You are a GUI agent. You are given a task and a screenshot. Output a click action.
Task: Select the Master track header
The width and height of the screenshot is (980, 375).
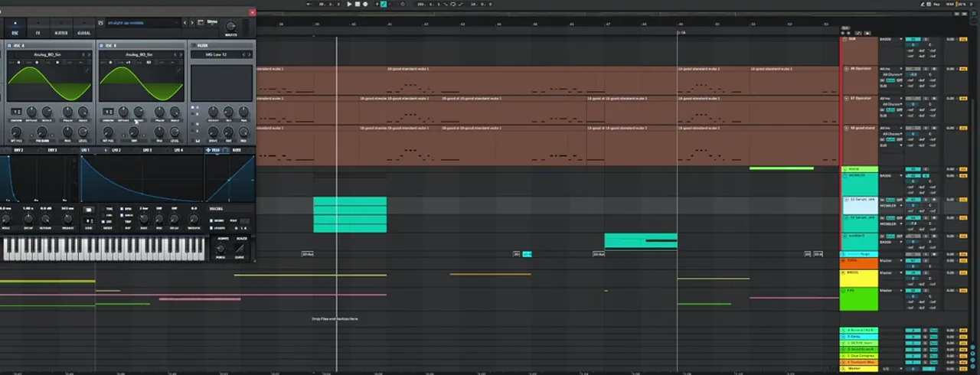tap(859, 369)
